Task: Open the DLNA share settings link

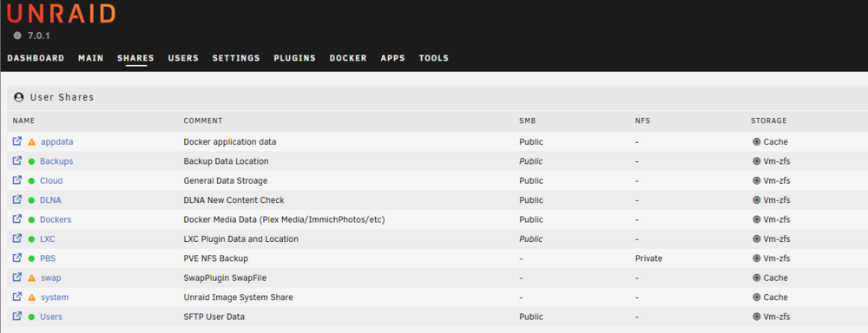Action: (50, 200)
